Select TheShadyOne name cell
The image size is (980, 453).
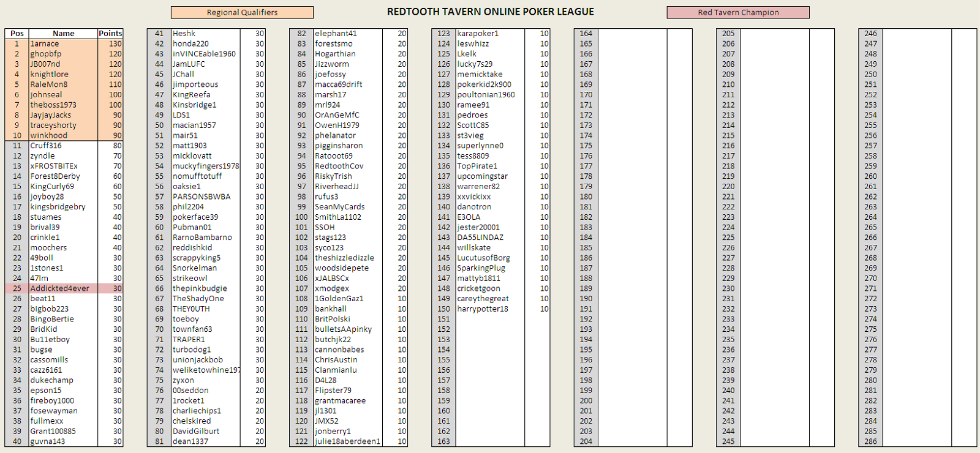coord(205,299)
